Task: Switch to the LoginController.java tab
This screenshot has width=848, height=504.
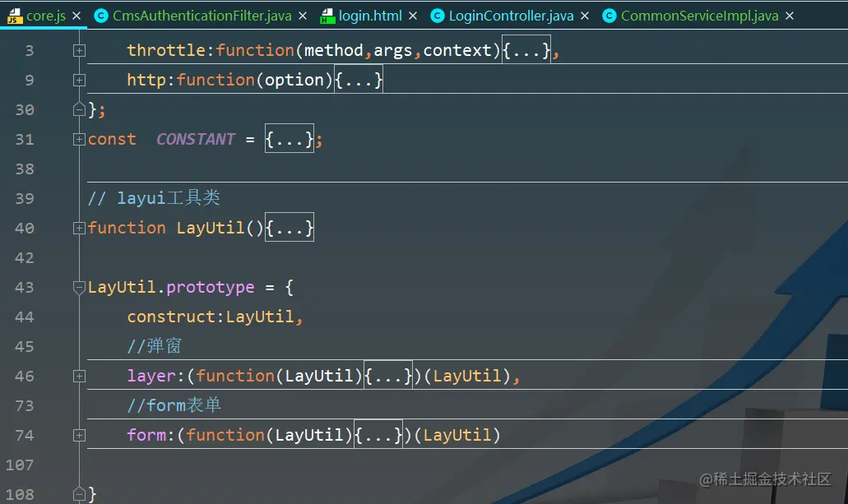Action: tap(511, 16)
